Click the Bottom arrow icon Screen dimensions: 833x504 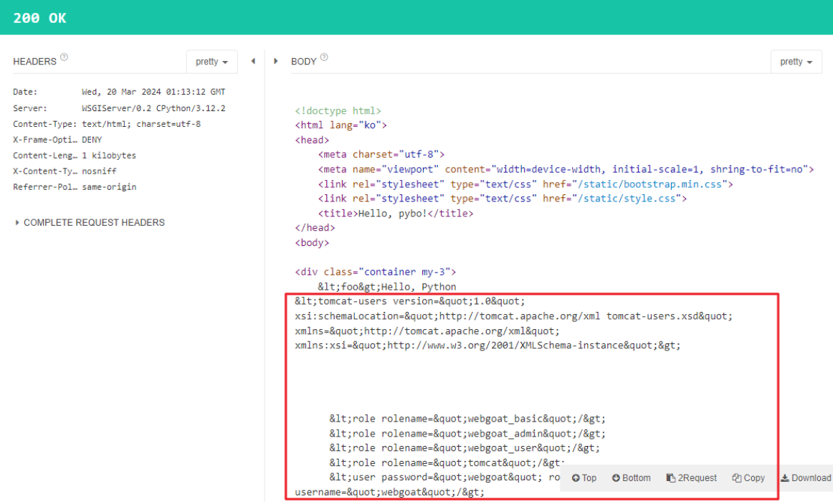[616, 478]
